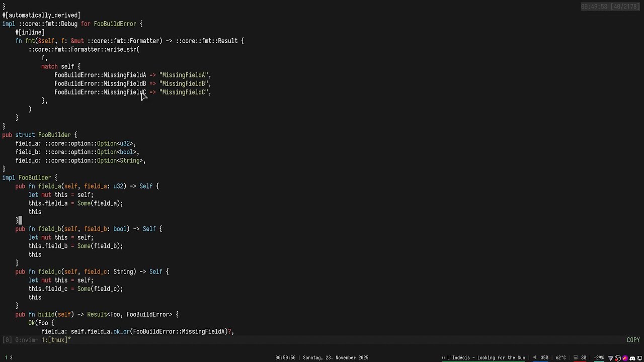
Task: Click the tmux session label [0]
Action: [x=7, y=340]
